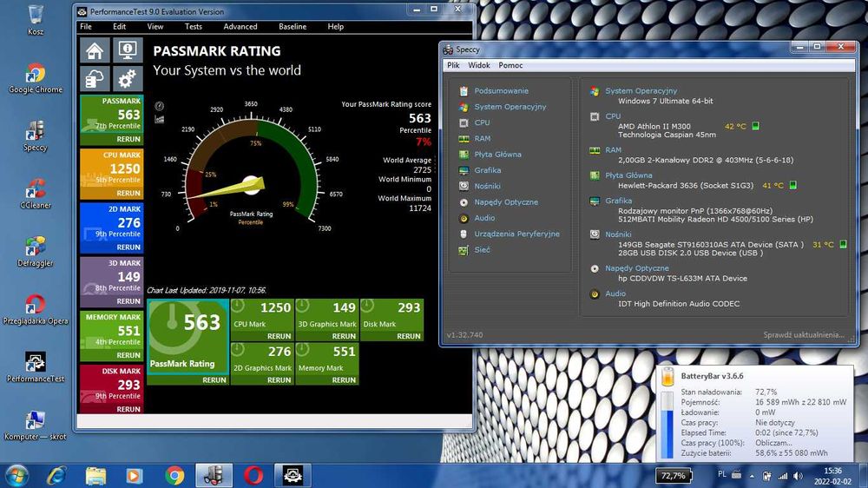Open the Speccy desktop shortcut
Screen dimensions: 868x488
pyautogui.click(x=36, y=136)
